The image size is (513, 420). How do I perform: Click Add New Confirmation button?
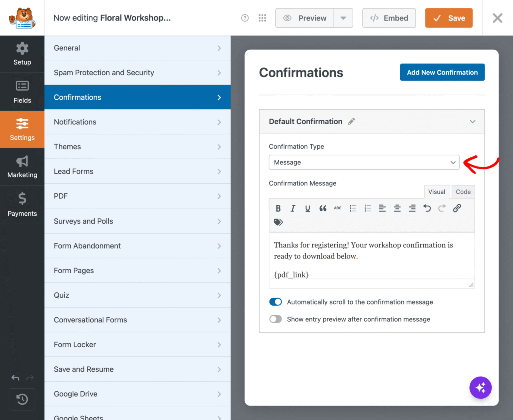coord(442,72)
